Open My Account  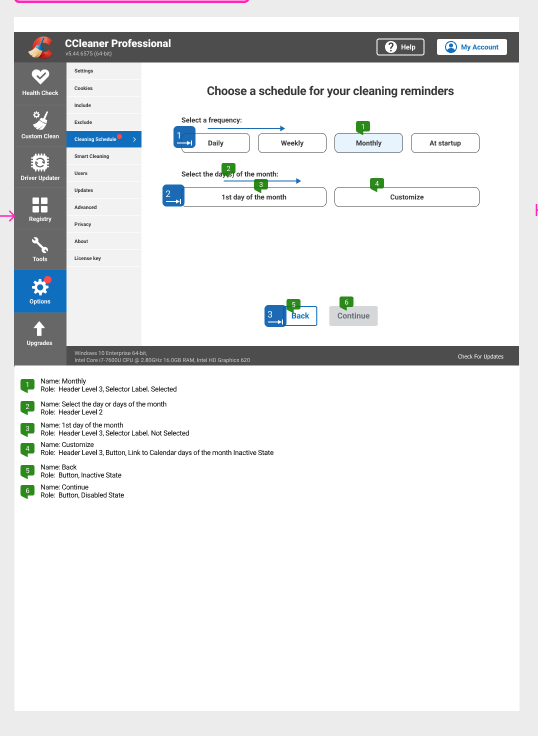pos(472,47)
